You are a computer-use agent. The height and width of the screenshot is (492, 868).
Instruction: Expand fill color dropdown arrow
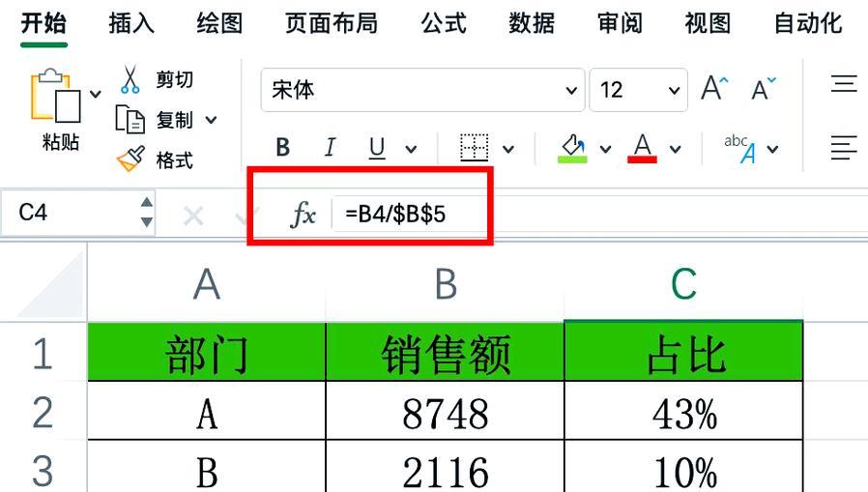click(x=606, y=149)
